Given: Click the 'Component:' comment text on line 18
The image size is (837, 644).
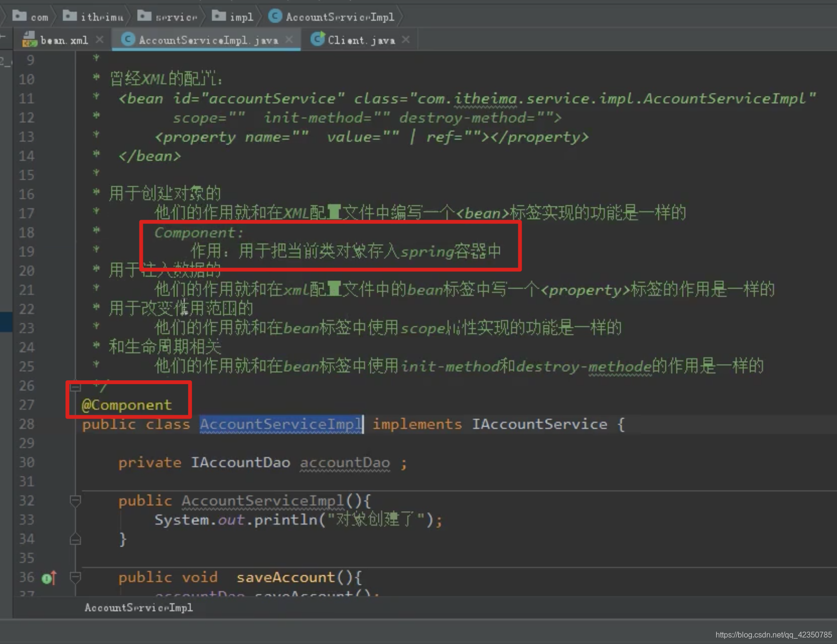Looking at the screenshot, I should click(x=199, y=233).
